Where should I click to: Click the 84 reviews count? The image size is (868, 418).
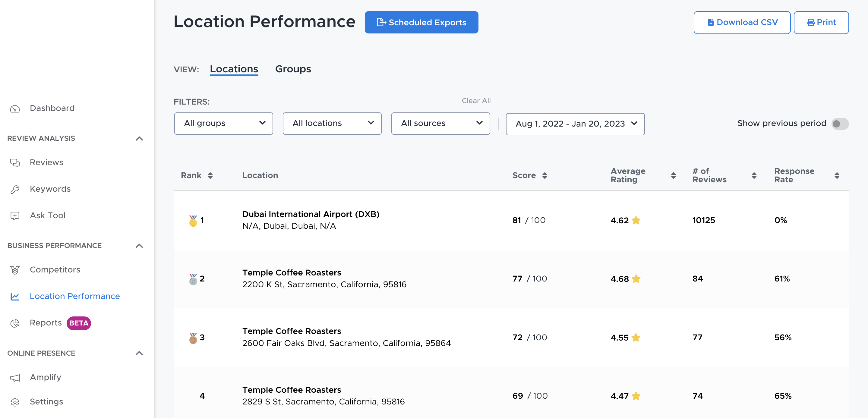pos(697,278)
